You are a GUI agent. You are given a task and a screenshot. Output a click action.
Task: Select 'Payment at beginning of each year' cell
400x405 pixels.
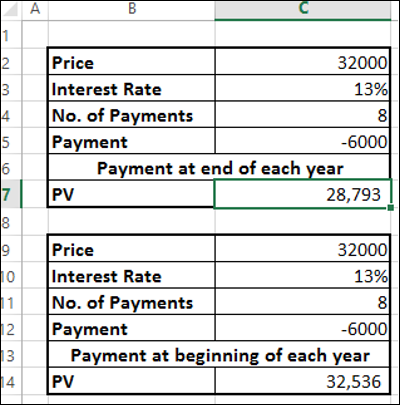219,355
